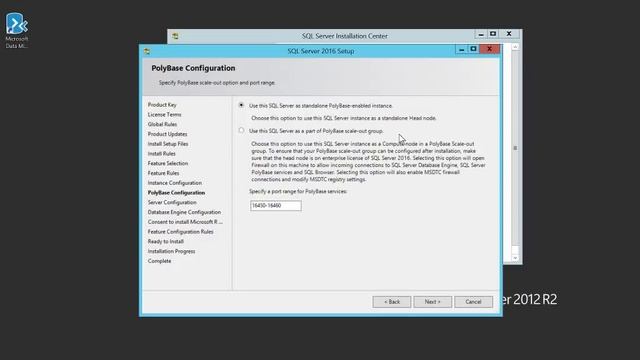This screenshot has height=360, width=640.
Task: Select License Terms step in sidebar
Action: [164, 115]
